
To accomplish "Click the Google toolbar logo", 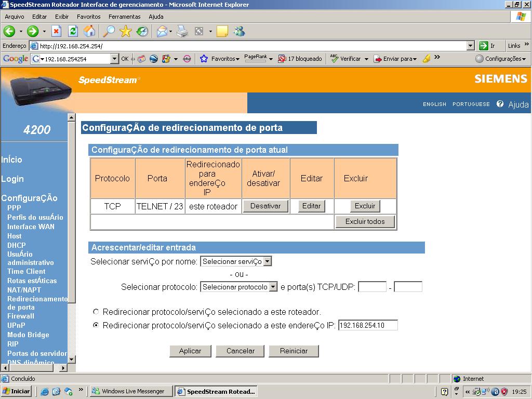I will 16,59.
